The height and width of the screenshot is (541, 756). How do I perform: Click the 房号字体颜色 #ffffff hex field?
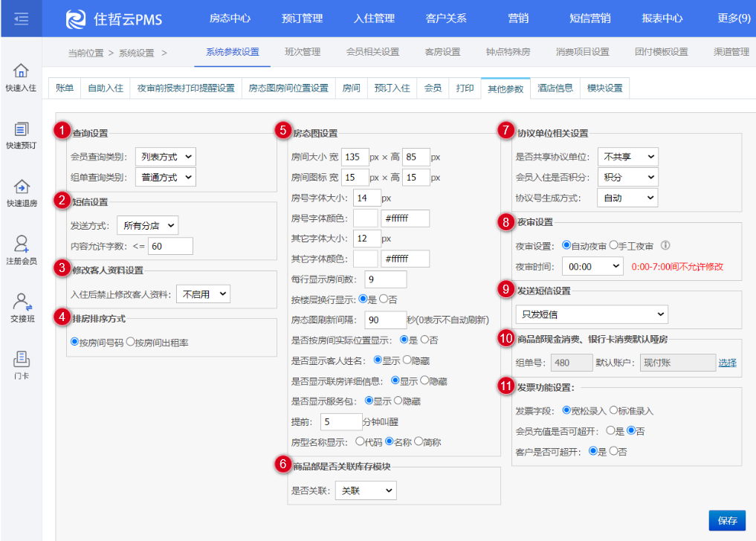click(405, 218)
